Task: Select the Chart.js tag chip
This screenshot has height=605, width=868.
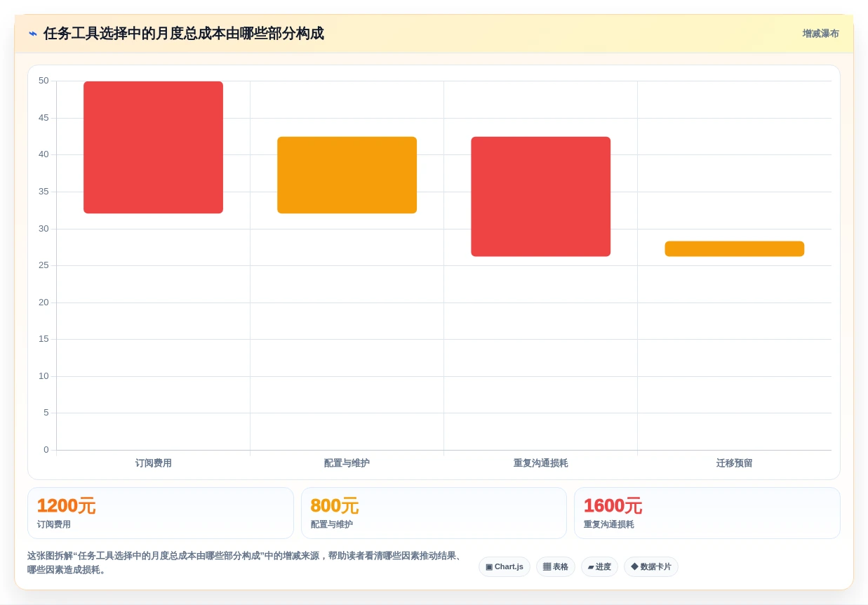Action: [505, 567]
